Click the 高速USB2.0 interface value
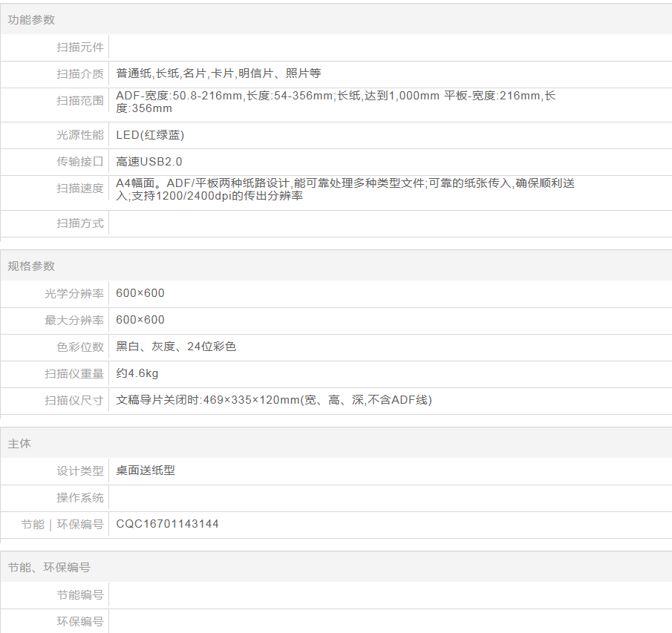Screen dimensions: 672x633 click(x=149, y=162)
